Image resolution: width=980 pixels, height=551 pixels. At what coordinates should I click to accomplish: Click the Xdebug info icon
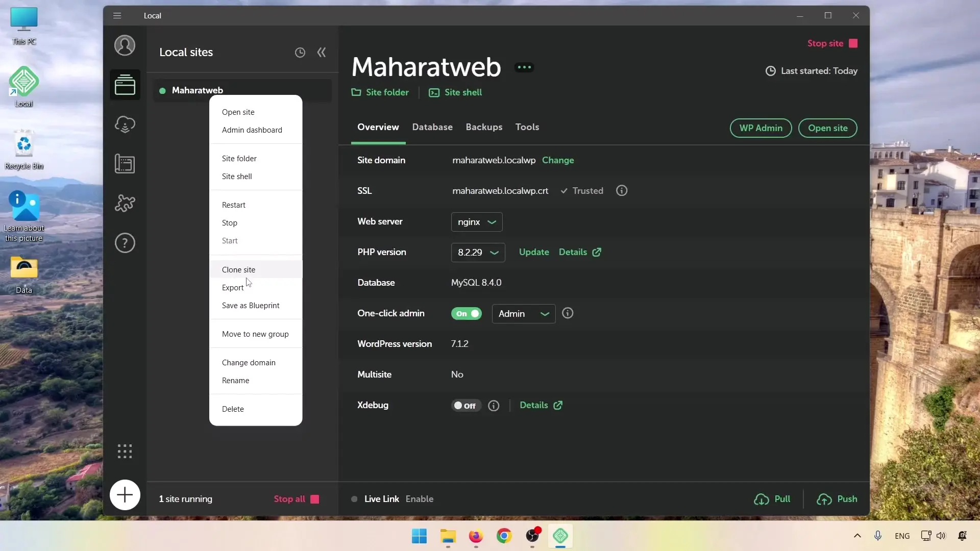(x=494, y=406)
